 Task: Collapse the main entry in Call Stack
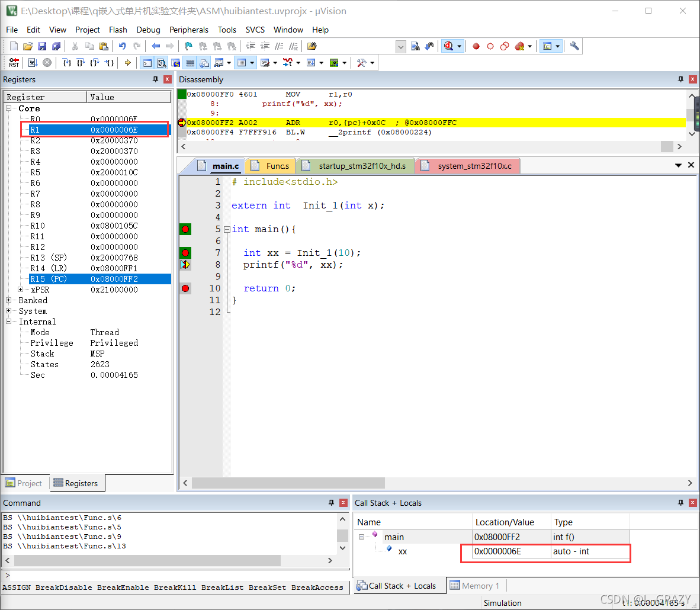(361, 537)
